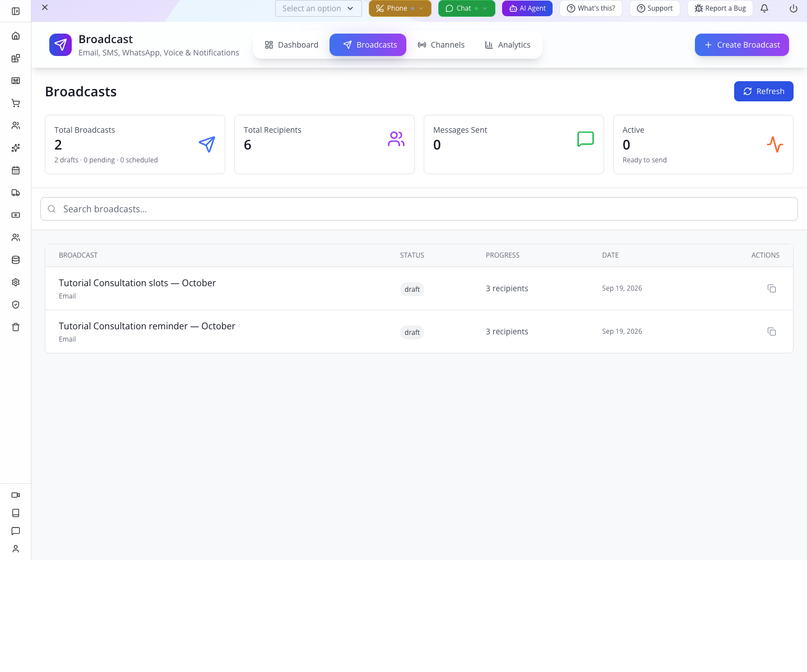Open the "Select an option" dropdown

point(318,8)
